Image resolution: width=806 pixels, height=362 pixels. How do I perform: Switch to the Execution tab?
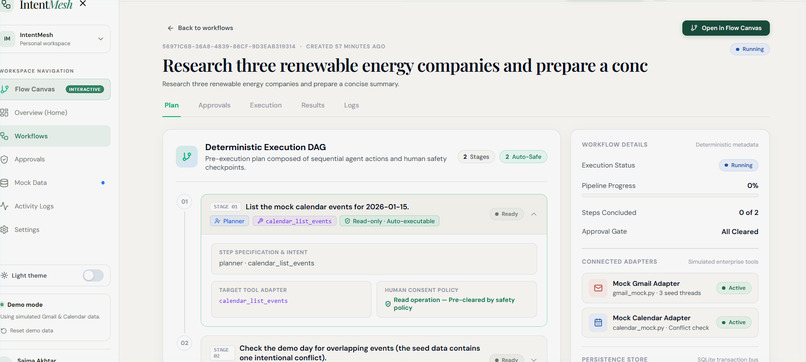coord(266,105)
